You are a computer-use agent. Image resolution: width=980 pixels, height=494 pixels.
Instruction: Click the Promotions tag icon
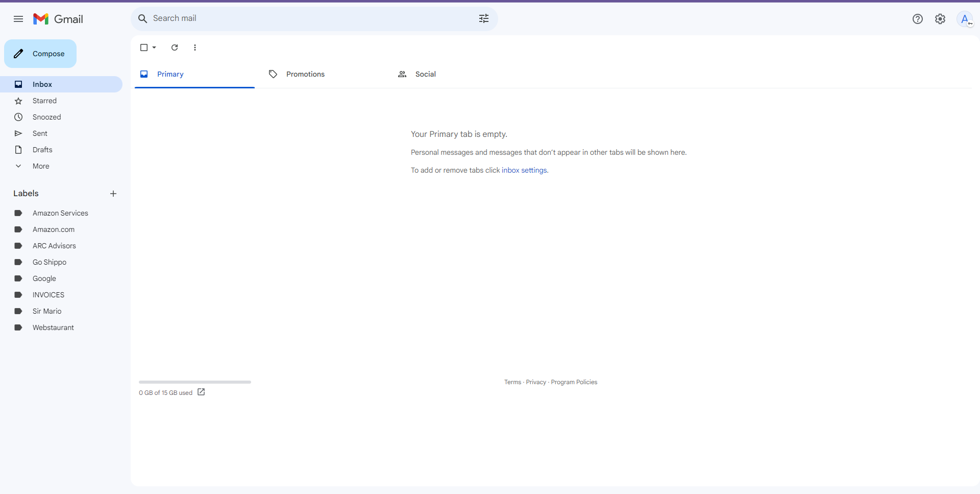(x=273, y=74)
